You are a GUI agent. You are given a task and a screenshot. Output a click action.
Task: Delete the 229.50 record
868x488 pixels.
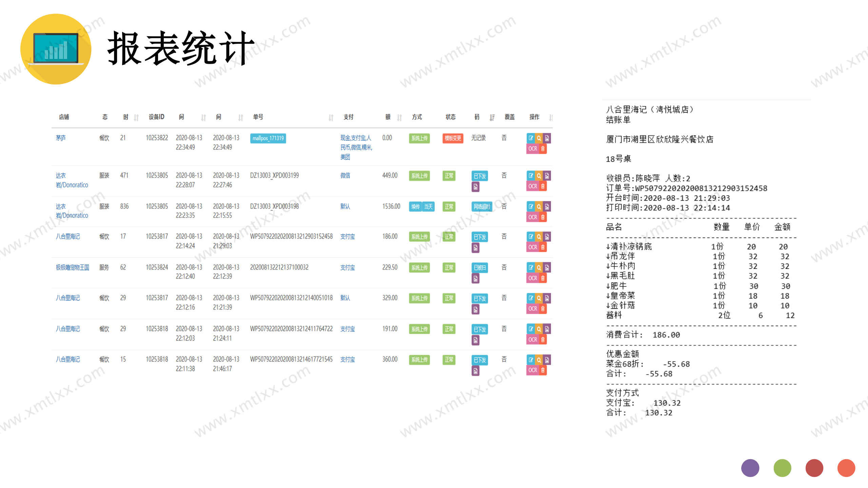(543, 278)
